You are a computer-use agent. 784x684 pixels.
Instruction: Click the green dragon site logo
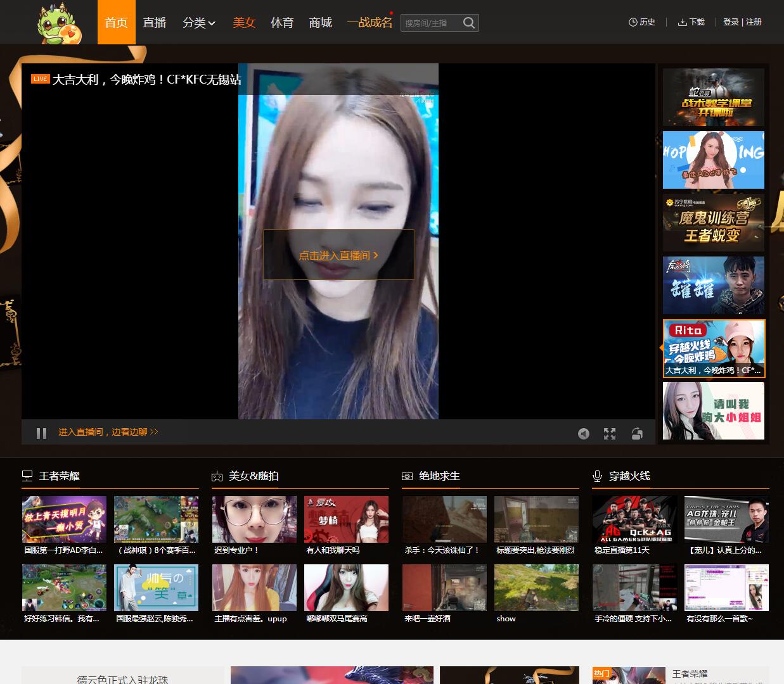[x=59, y=23]
